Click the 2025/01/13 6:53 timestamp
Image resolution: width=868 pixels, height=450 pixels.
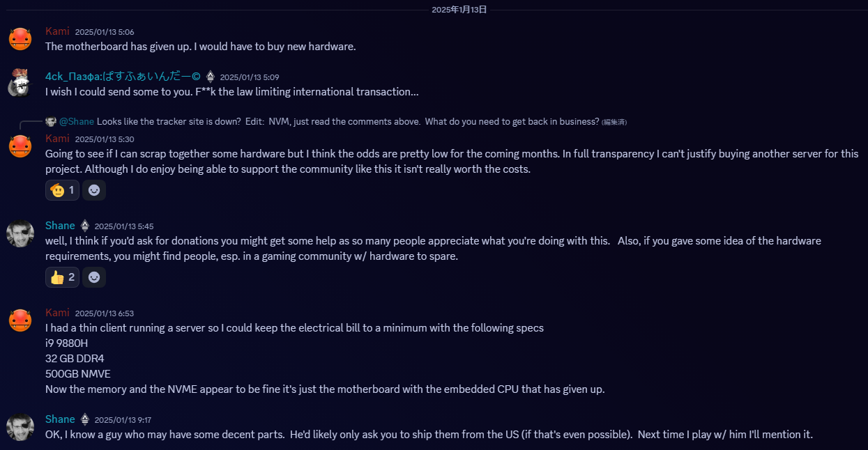click(105, 313)
